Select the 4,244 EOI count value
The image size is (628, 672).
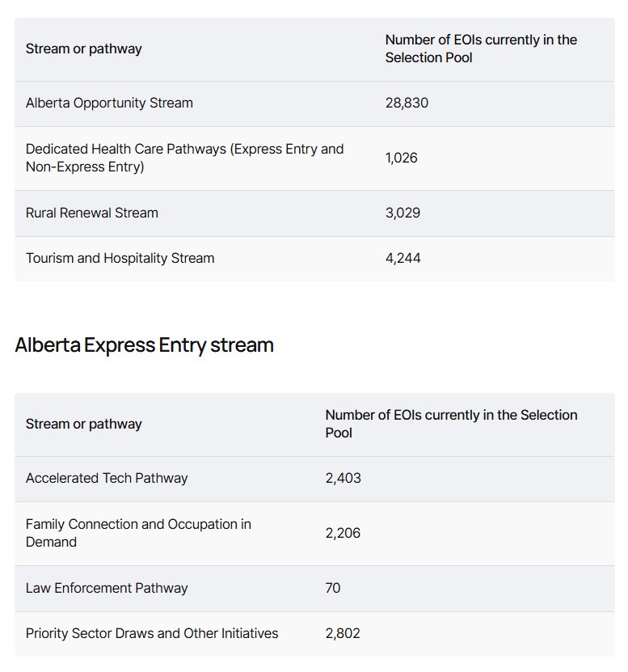coord(403,259)
